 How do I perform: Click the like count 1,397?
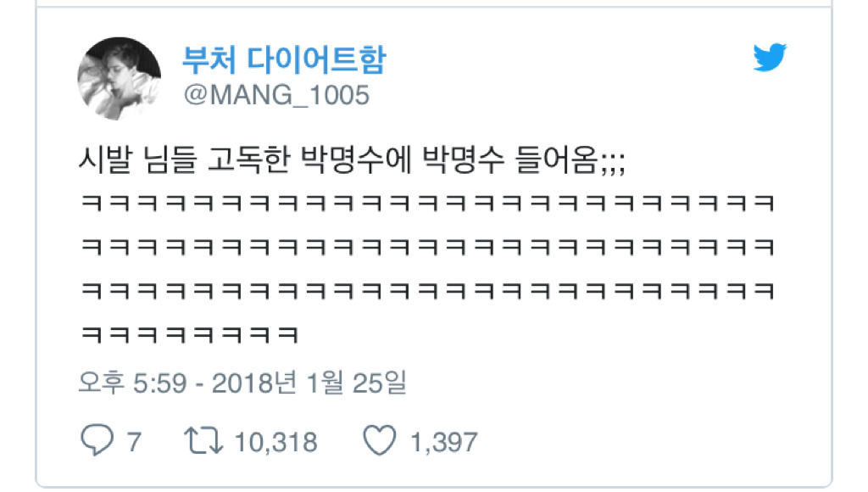click(443, 442)
